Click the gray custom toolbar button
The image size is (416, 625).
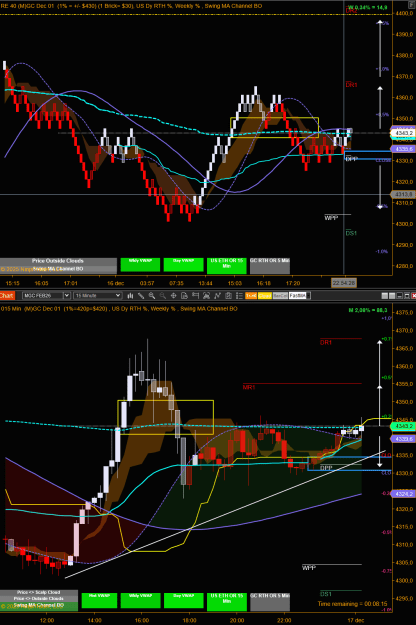280,295
